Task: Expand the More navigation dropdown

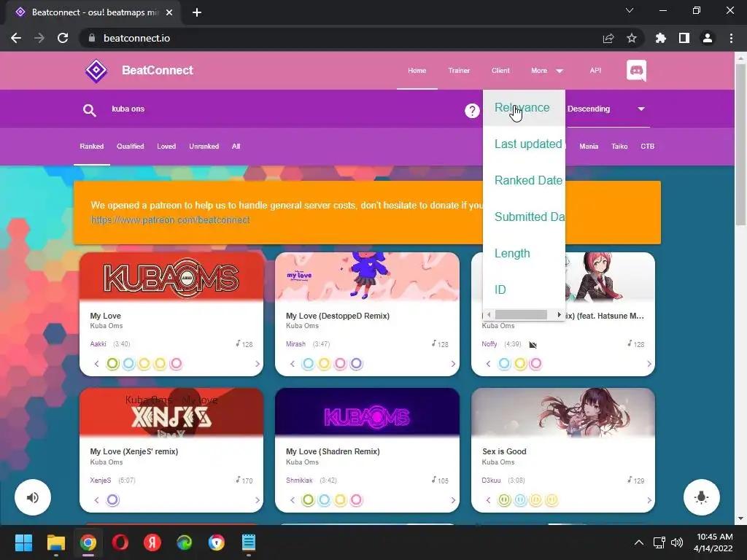Action: [547, 71]
